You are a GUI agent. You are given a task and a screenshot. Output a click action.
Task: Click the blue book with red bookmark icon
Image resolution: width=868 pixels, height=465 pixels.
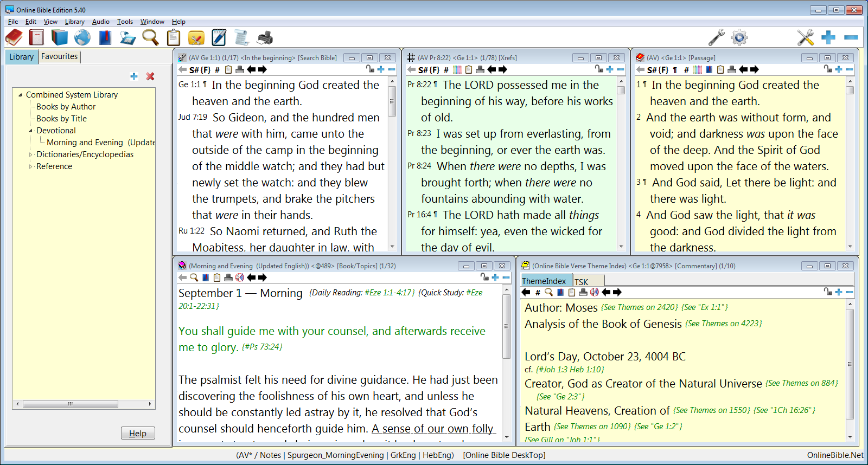click(105, 37)
